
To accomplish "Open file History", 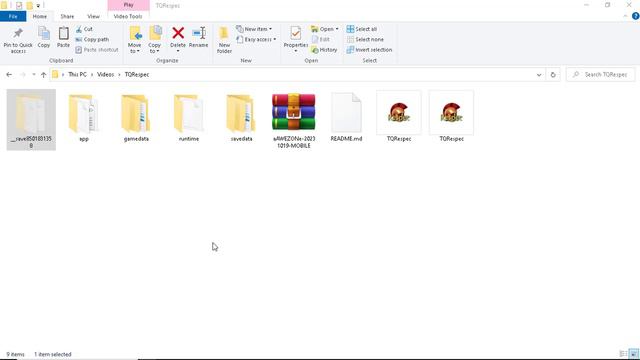I will [324, 50].
